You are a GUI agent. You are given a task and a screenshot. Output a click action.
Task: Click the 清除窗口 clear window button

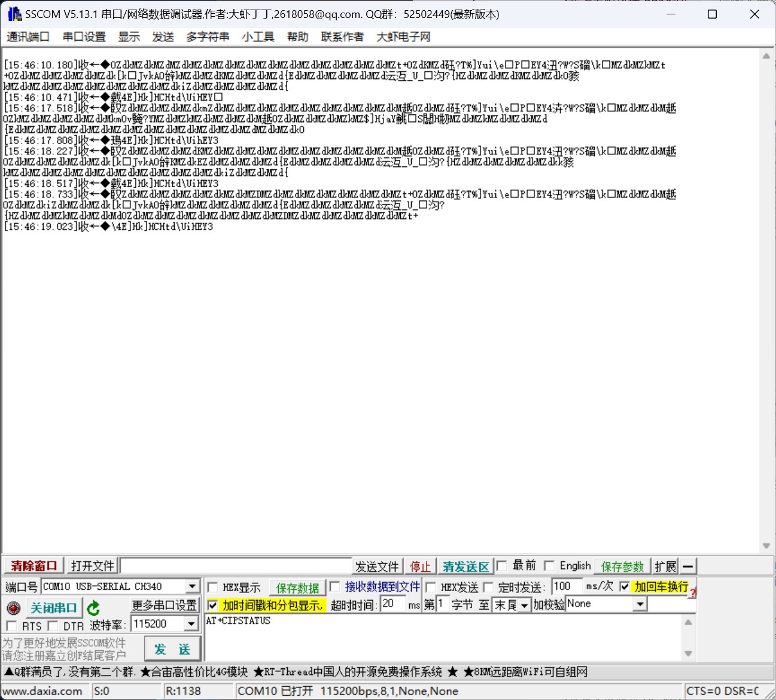[34, 566]
